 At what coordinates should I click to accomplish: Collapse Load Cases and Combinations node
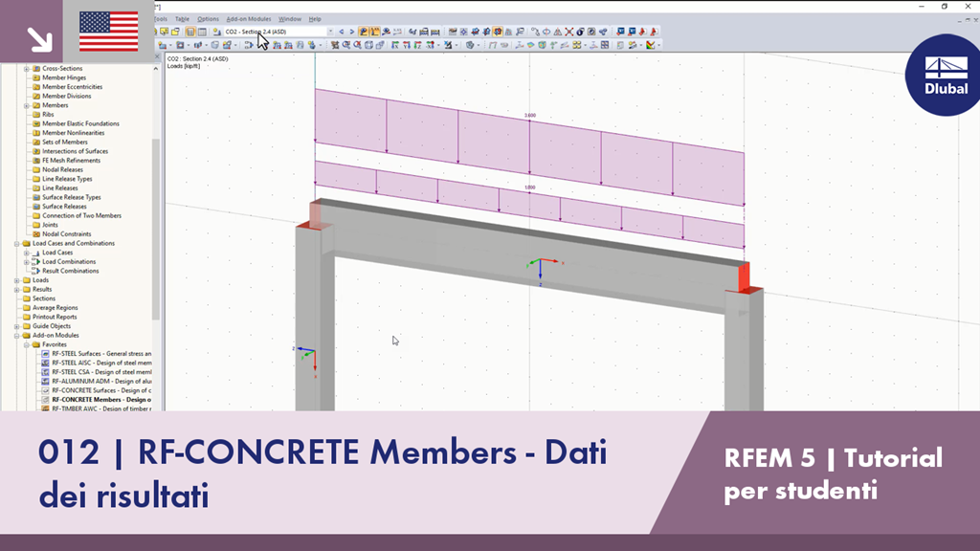click(17, 244)
